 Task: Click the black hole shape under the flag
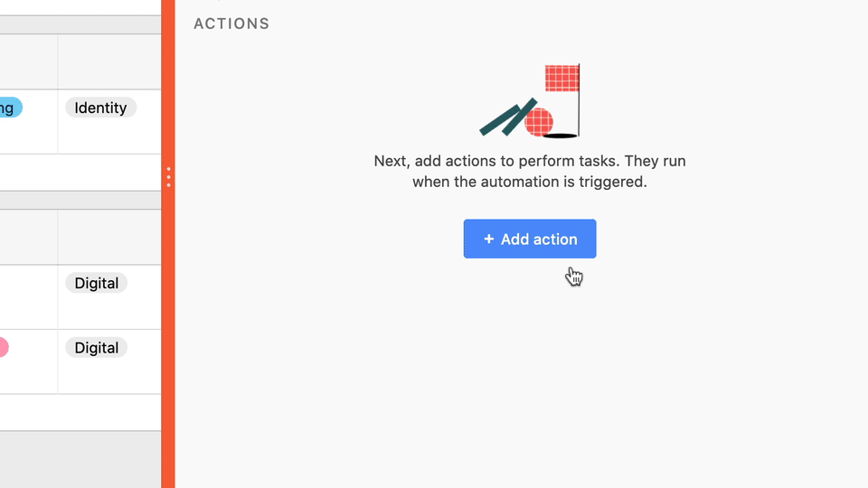[560, 136]
